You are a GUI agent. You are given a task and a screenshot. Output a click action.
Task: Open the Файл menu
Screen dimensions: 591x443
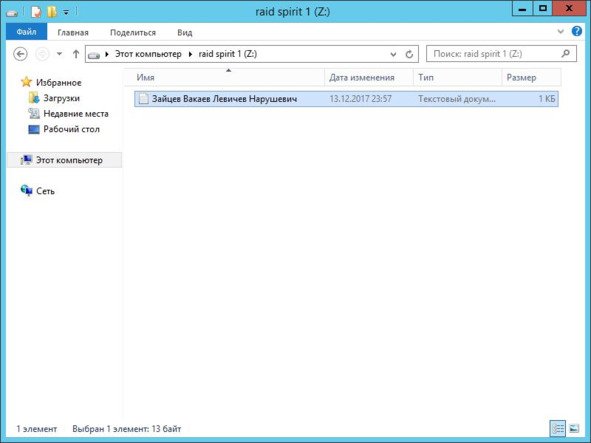pyautogui.click(x=26, y=32)
